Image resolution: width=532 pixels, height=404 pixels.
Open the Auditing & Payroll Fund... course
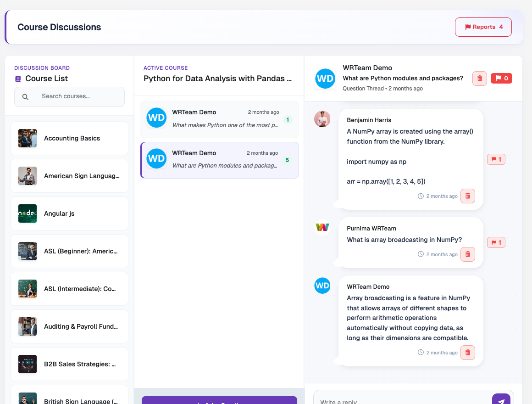[x=69, y=326]
